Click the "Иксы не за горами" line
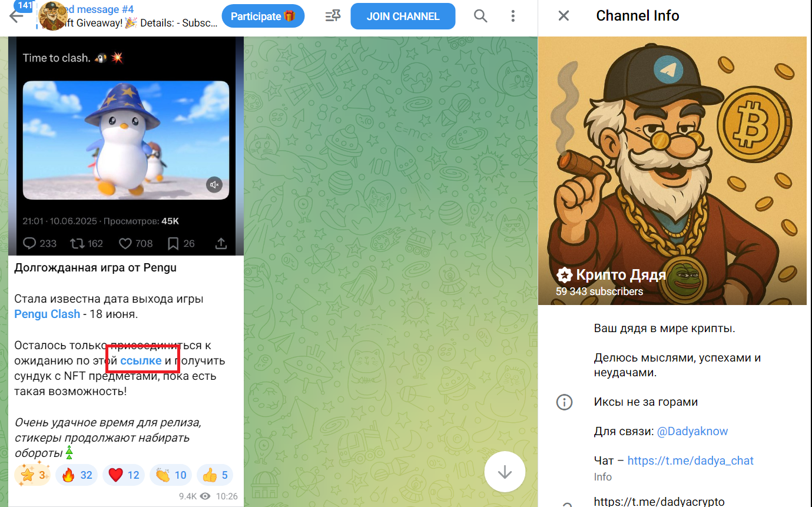The height and width of the screenshot is (507, 812). (646, 402)
